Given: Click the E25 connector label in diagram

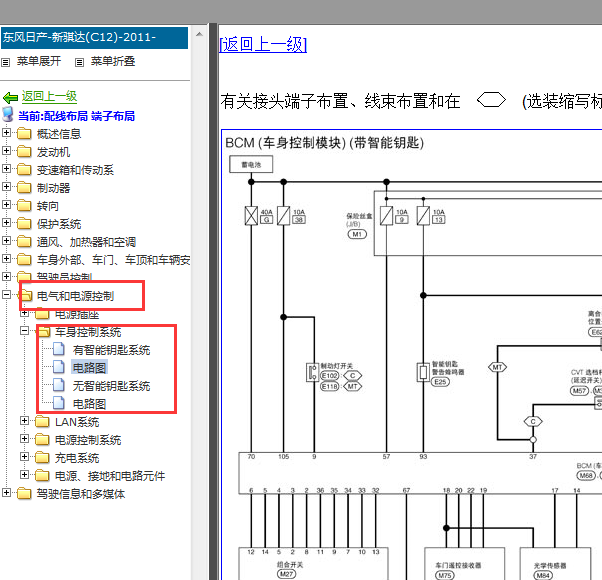Looking at the screenshot, I should point(440,382).
